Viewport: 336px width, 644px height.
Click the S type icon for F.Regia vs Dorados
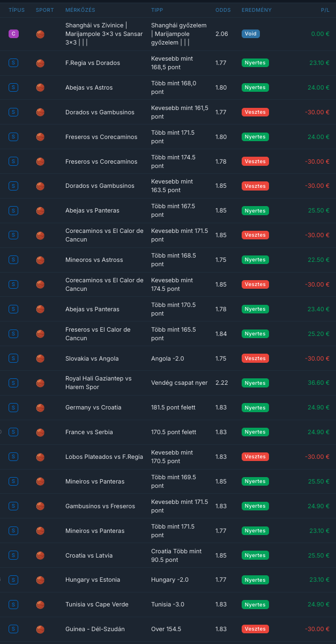coord(13,63)
